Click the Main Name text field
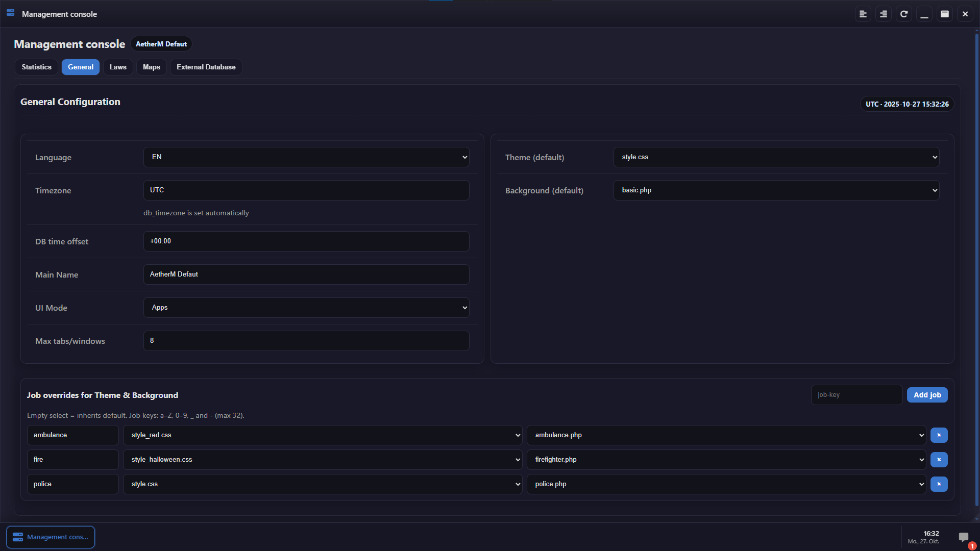The height and width of the screenshot is (551, 980). click(x=306, y=274)
